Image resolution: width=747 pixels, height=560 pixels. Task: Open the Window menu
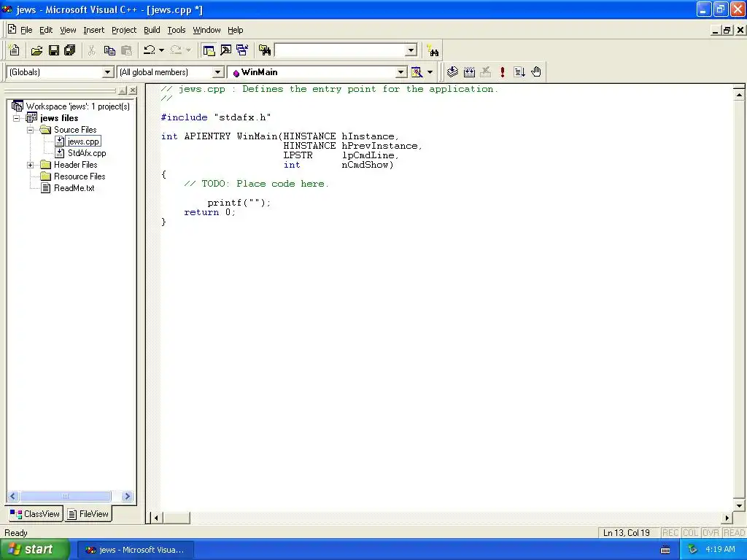tap(206, 30)
